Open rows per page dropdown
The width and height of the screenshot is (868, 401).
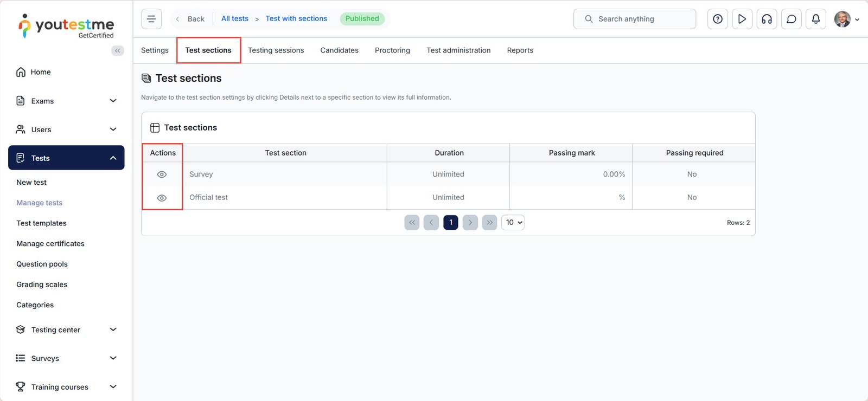[513, 223]
